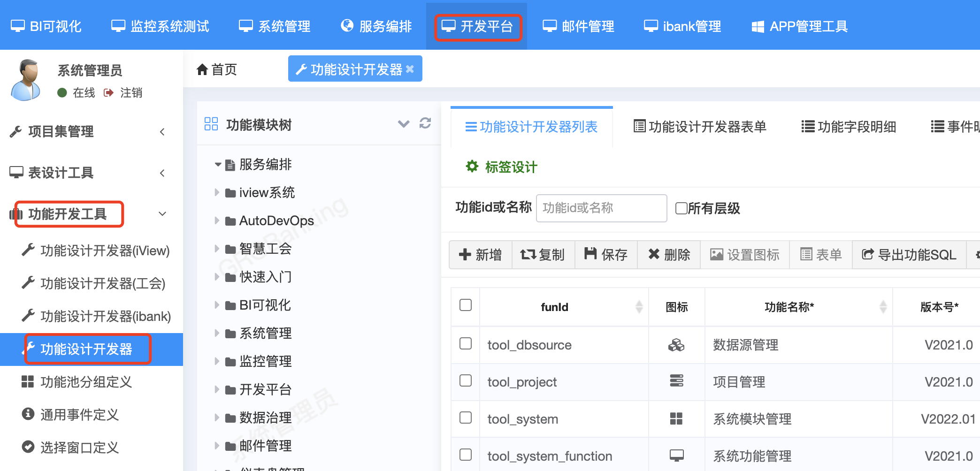Click the 系统模块管理 grid icon
980x471 pixels.
[x=676, y=418]
